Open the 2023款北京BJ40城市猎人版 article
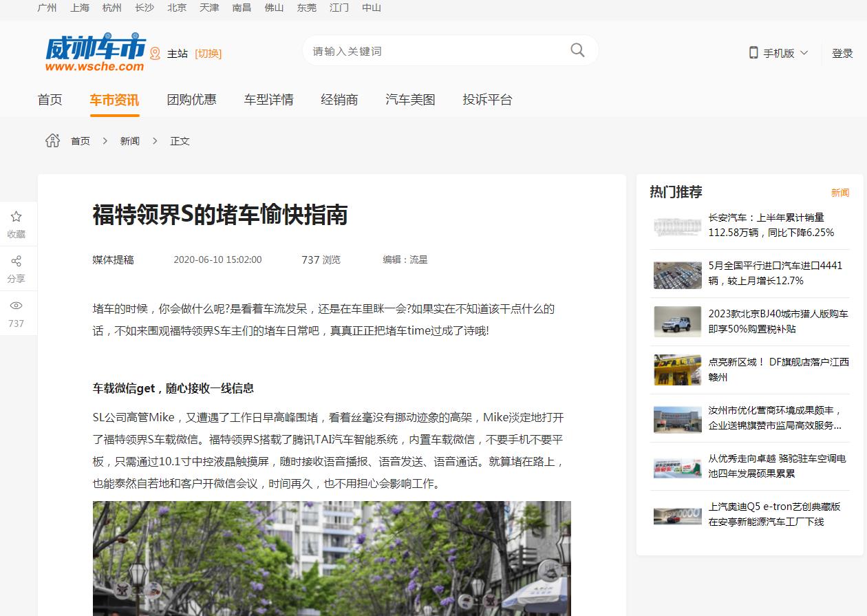The width and height of the screenshot is (867, 616). [x=778, y=321]
